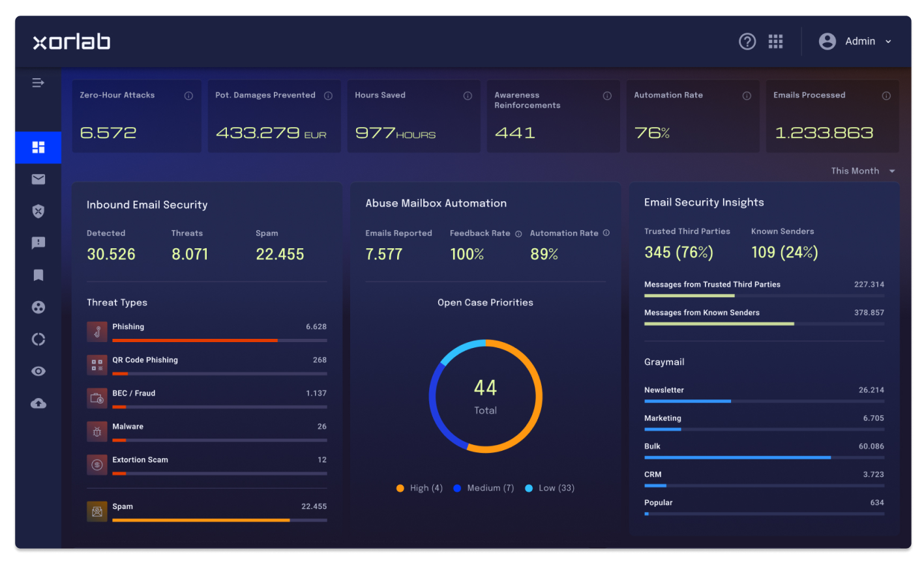Show info icon beside Automation Rate 89%
924x563 pixels.
pyautogui.click(x=606, y=233)
